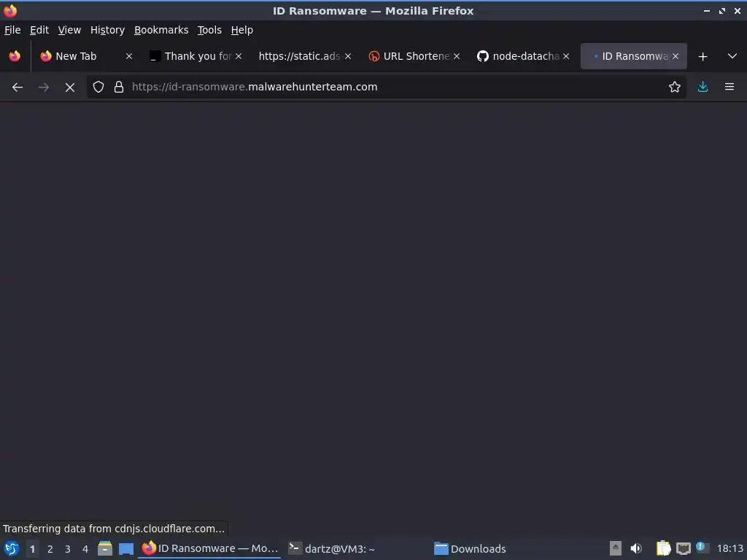Switch to workspace 4
This screenshot has height=560, width=747.
pyautogui.click(x=85, y=549)
